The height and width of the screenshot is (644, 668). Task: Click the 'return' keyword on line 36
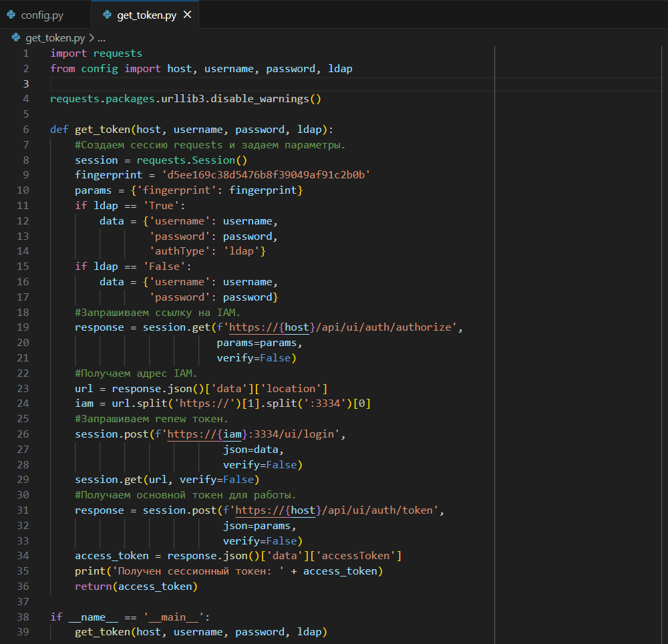click(94, 587)
